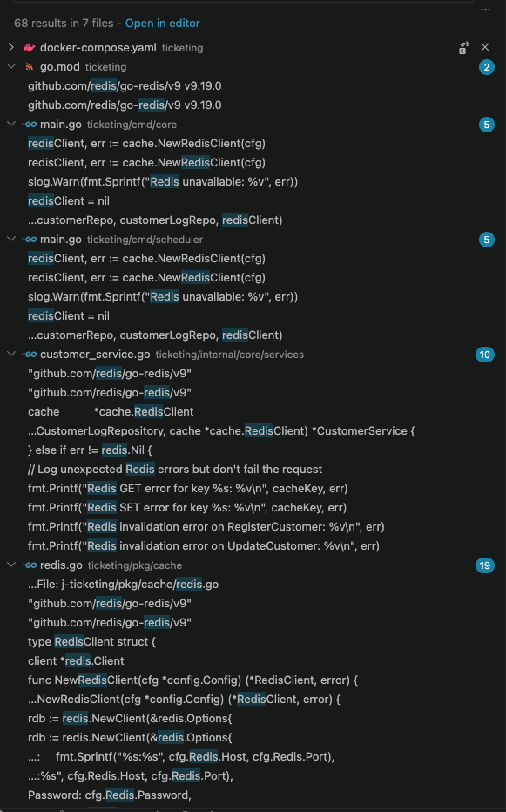Click the Docker whale icon beside docker-compose.yaml
Image resolution: width=506 pixels, height=812 pixels.
(30, 48)
